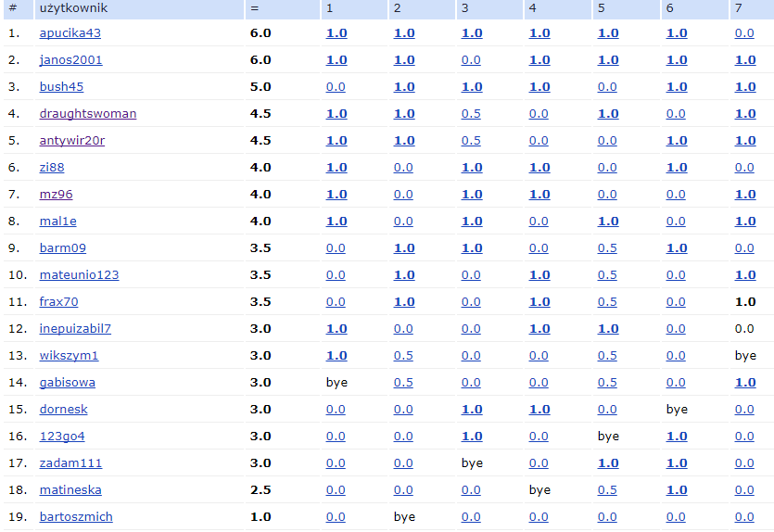Click the draughtswoman username link

pos(88,114)
